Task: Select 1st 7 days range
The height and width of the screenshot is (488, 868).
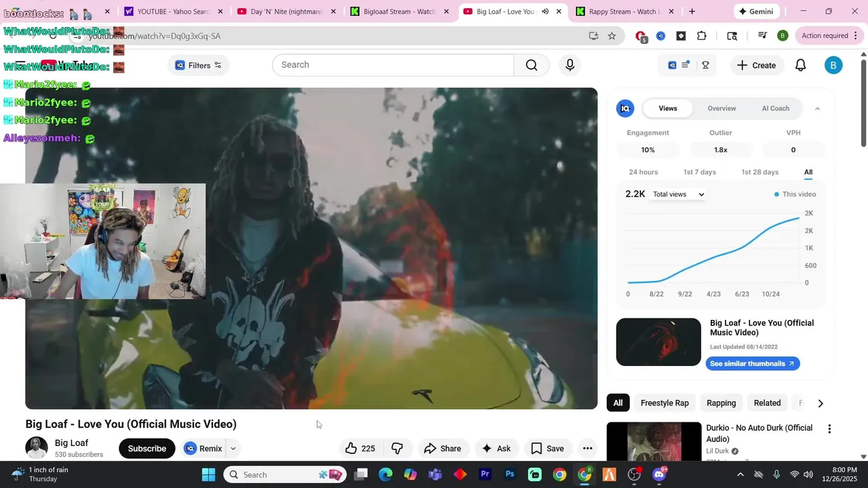Action: 699,172
